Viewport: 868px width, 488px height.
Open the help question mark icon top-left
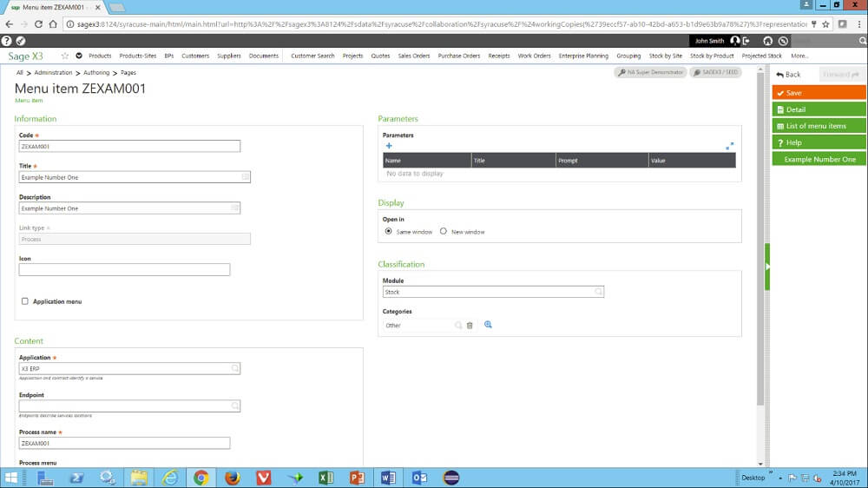point(7,41)
